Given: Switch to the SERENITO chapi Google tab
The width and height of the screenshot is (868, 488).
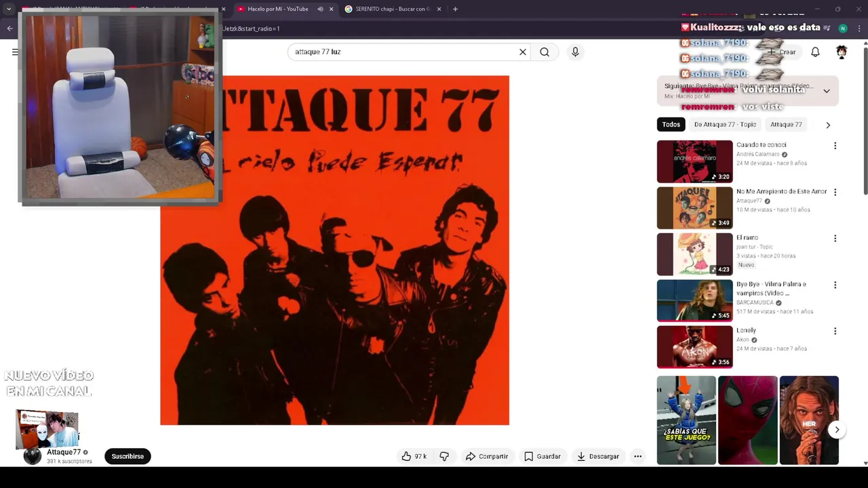Looking at the screenshot, I should (x=391, y=9).
